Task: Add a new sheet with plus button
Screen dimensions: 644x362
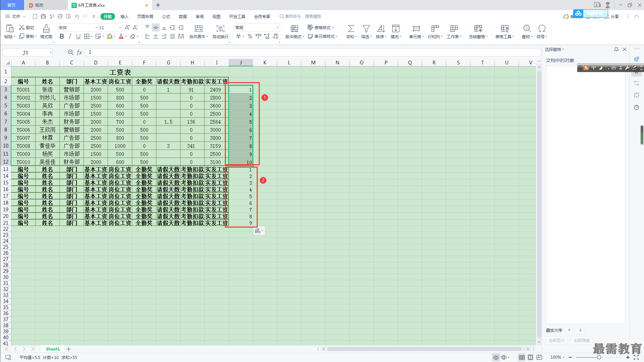Action: [x=69, y=349]
